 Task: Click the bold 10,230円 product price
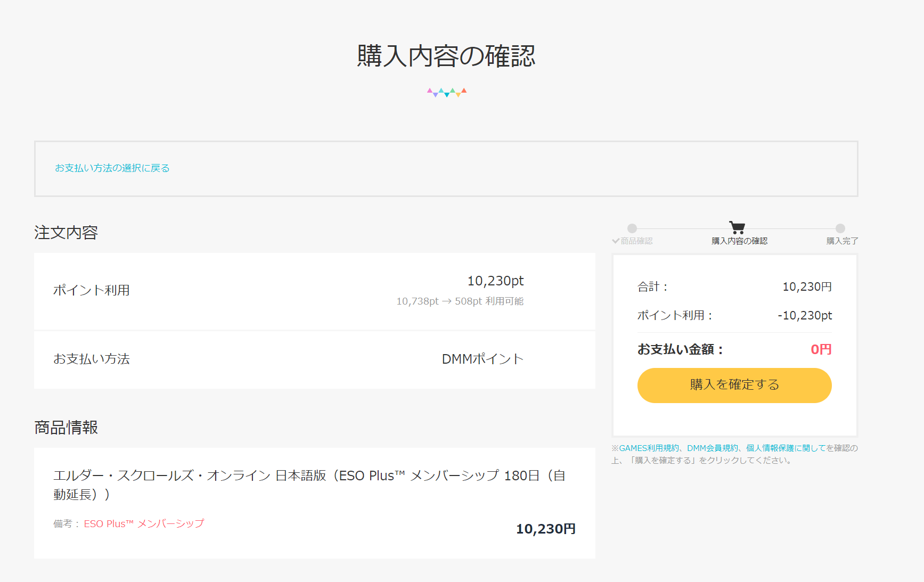click(x=546, y=529)
